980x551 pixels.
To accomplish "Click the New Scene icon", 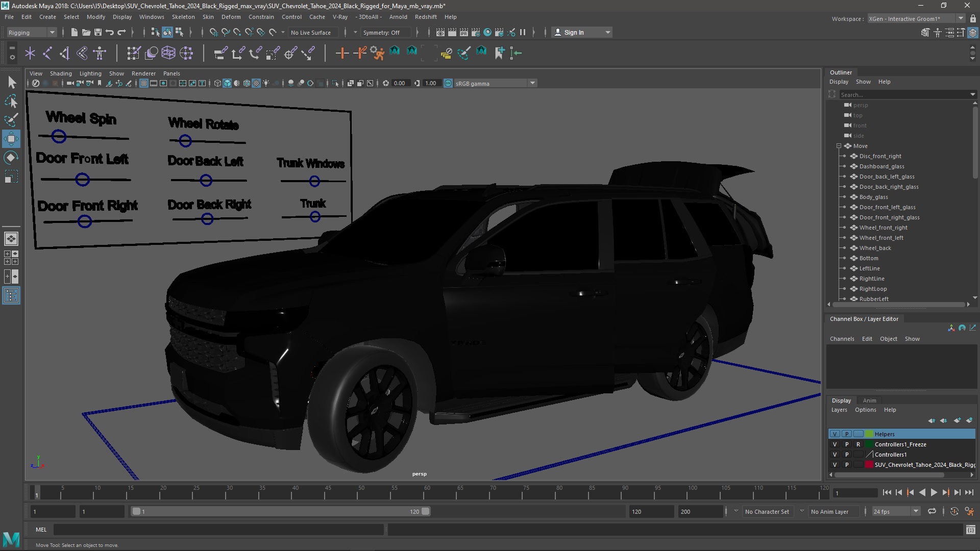I will tap(74, 32).
